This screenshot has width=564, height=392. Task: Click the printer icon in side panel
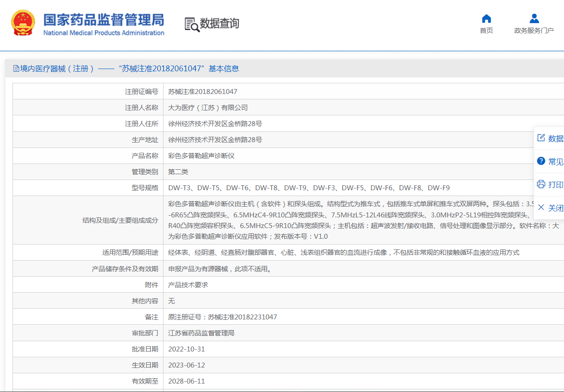(541, 184)
